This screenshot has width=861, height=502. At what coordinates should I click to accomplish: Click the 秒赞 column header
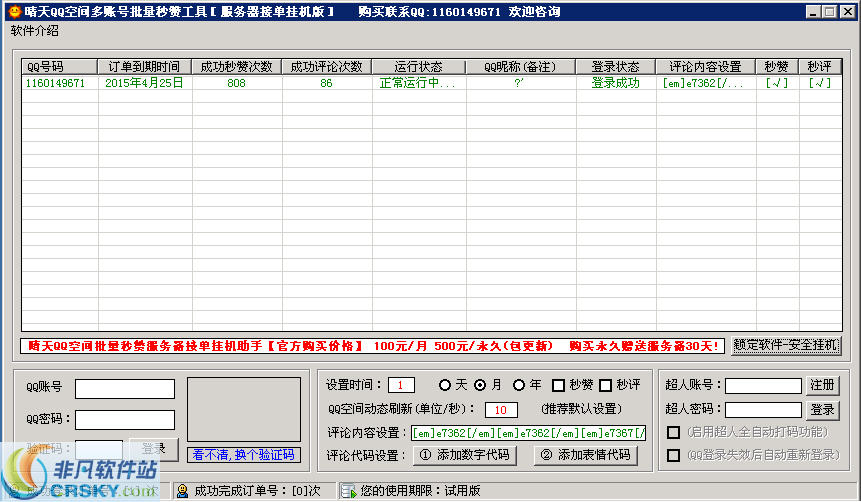pos(777,66)
